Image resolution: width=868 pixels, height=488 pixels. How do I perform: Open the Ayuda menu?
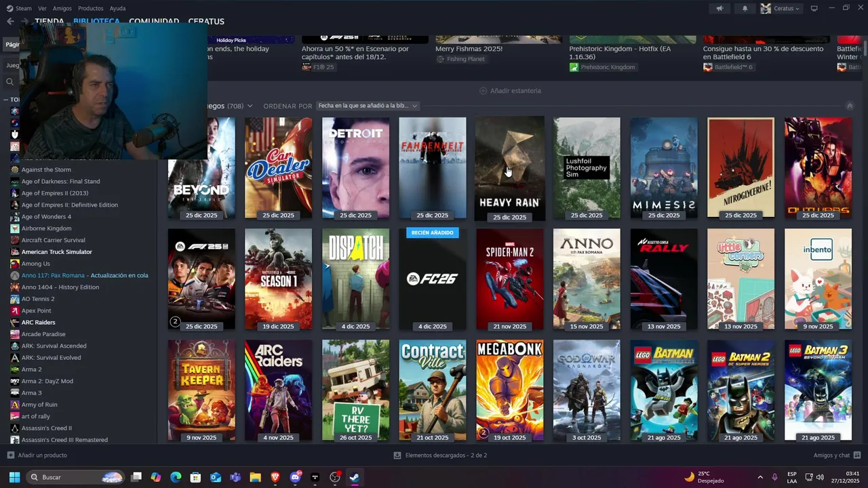point(117,8)
